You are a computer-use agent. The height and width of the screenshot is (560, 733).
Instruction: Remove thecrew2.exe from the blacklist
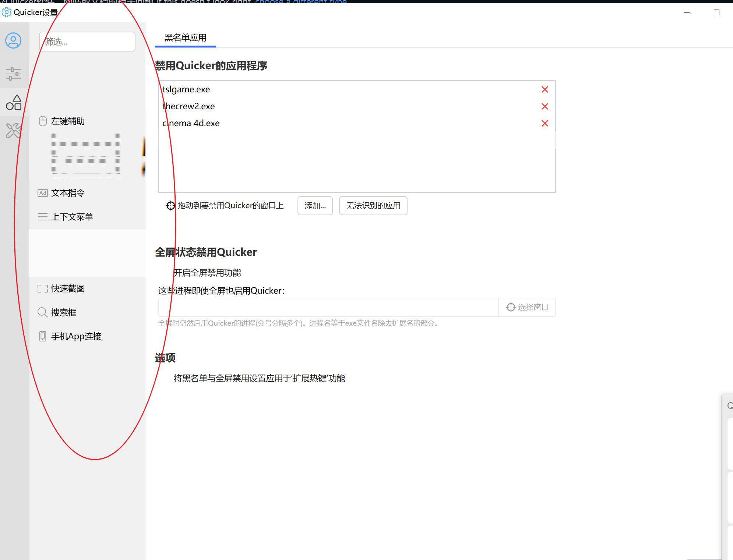[x=545, y=106]
